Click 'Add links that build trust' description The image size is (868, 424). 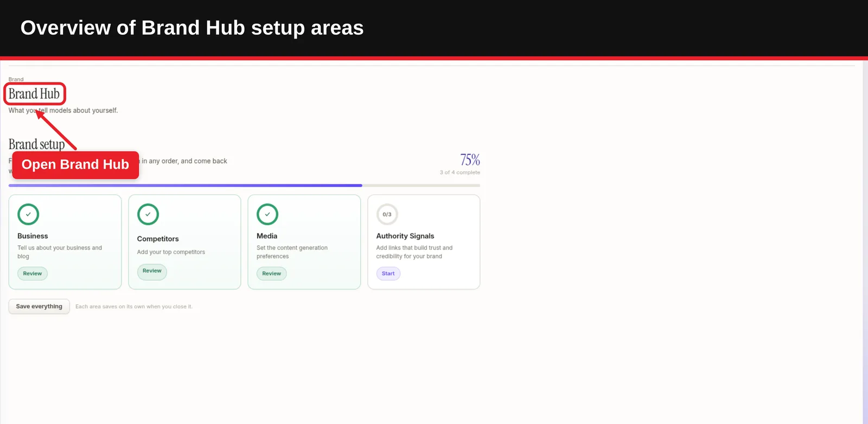[414, 252]
